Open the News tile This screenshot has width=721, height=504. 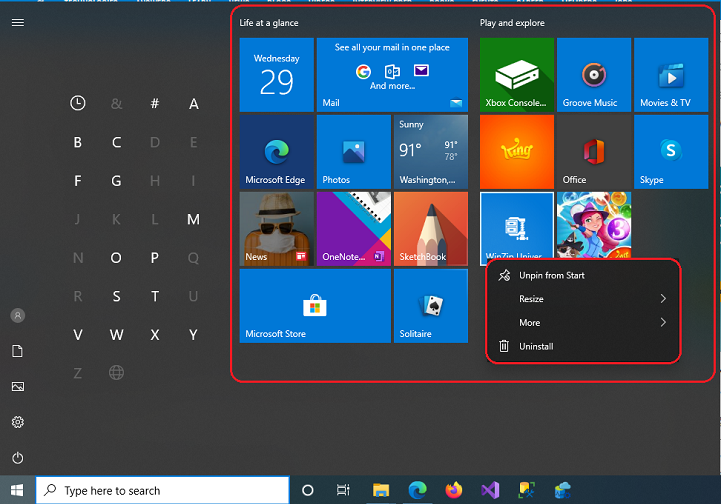276,229
